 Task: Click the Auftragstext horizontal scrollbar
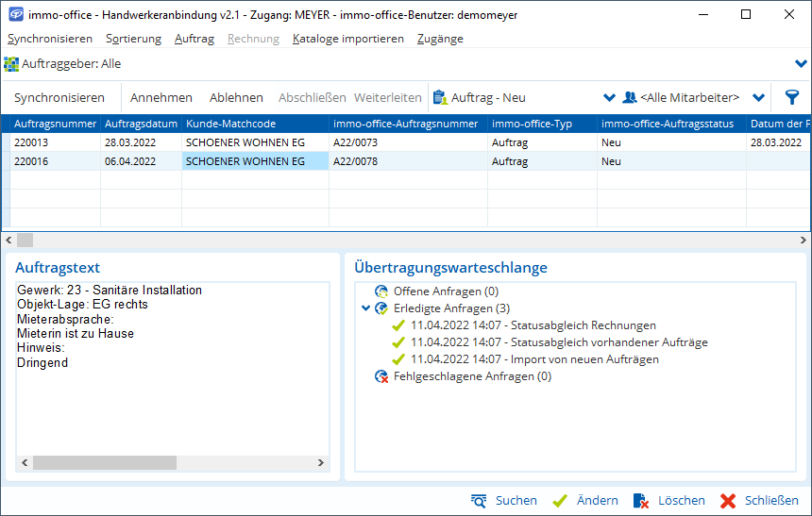[x=174, y=463]
